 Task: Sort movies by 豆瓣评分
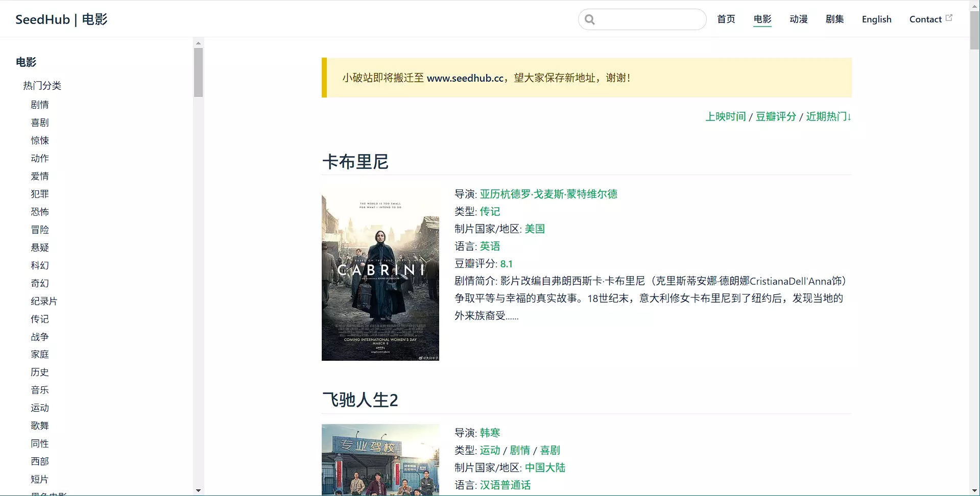(776, 116)
